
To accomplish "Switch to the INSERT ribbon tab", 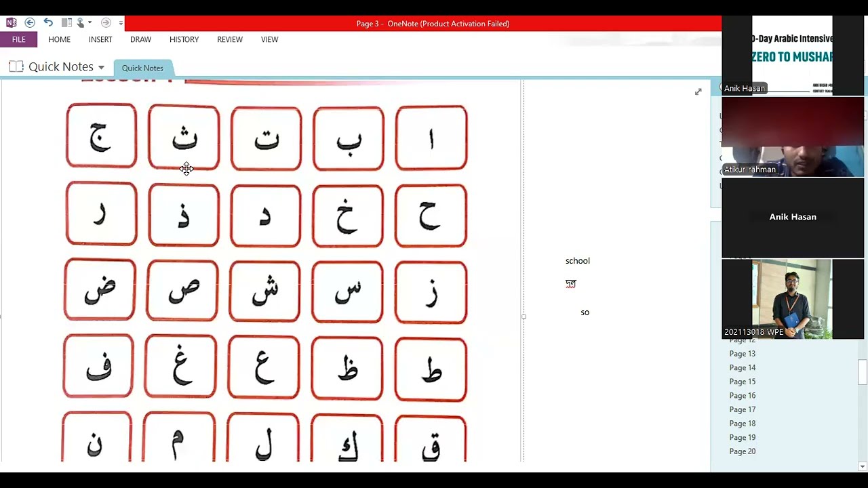I will [x=100, y=39].
